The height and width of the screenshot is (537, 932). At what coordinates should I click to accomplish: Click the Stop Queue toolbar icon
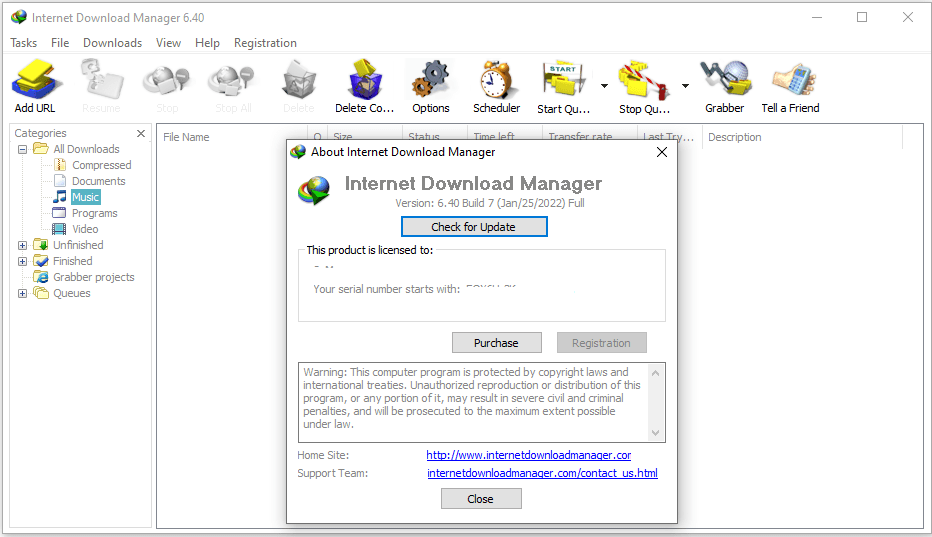[x=644, y=79]
